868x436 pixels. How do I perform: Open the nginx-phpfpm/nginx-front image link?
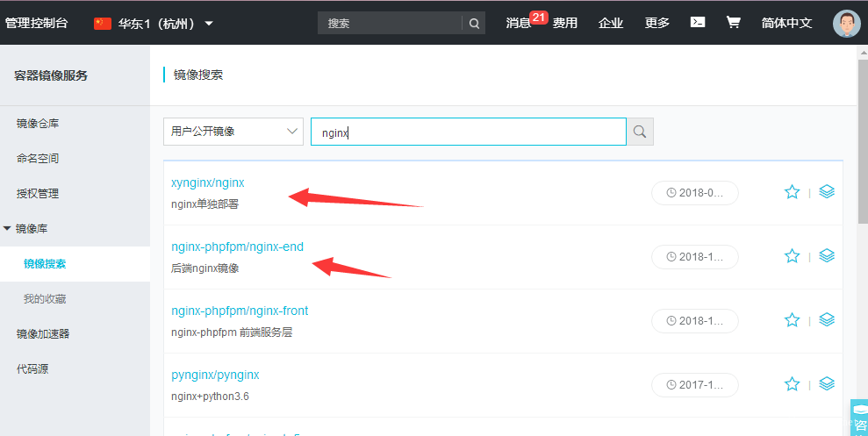(x=240, y=311)
